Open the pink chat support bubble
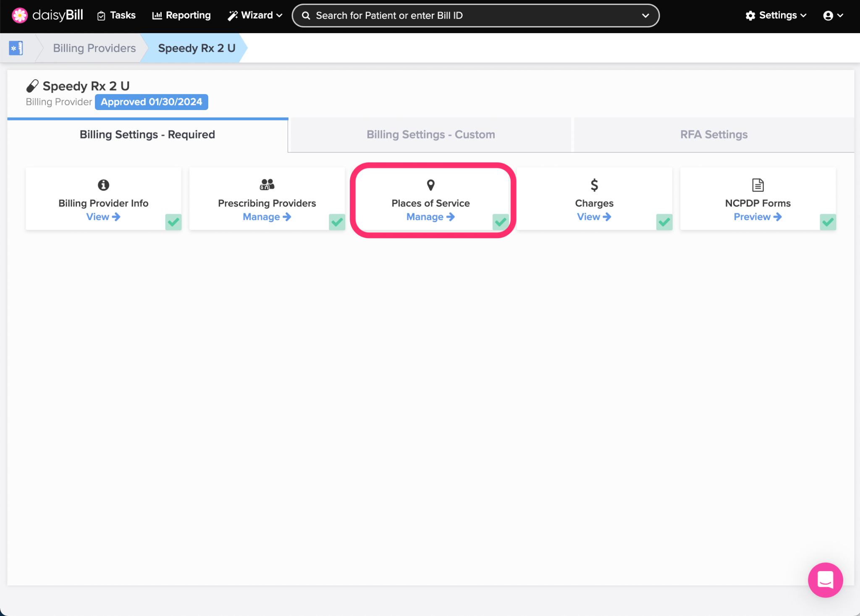This screenshot has height=616, width=860. pyautogui.click(x=825, y=580)
